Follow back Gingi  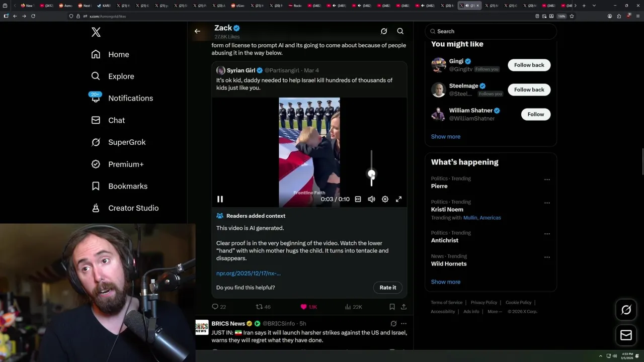click(529, 65)
